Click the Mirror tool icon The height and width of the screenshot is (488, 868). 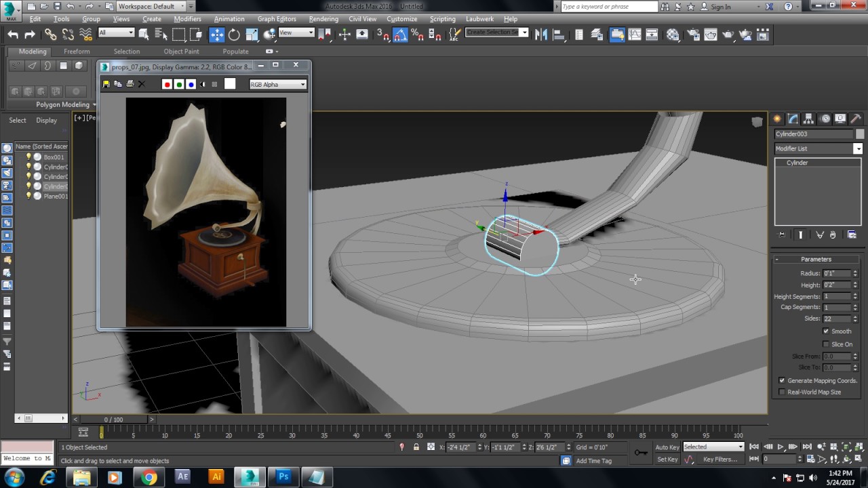coord(541,35)
